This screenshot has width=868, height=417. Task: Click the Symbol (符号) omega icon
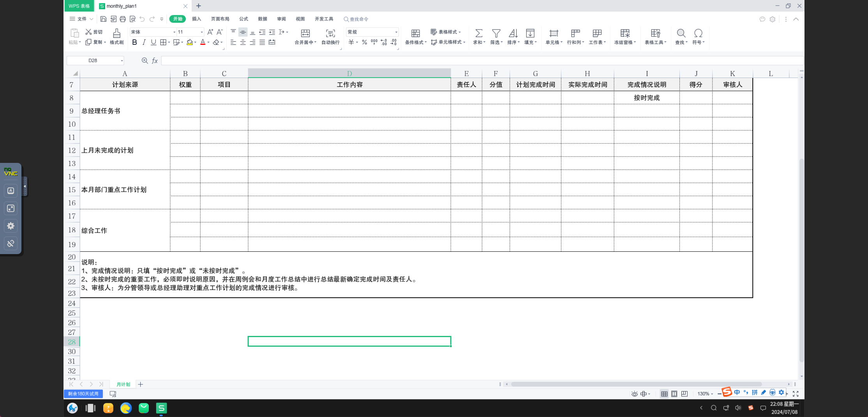(698, 34)
